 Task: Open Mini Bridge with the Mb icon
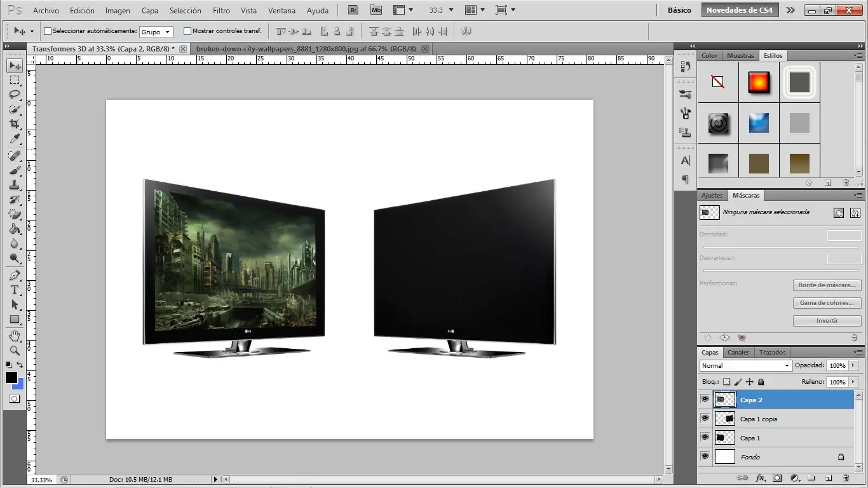click(x=376, y=10)
